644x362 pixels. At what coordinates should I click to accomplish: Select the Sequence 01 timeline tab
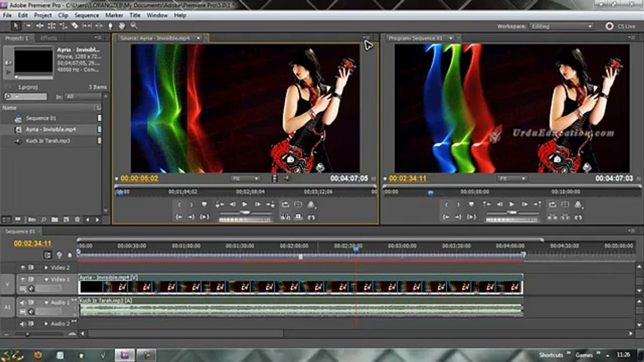tap(21, 231)
